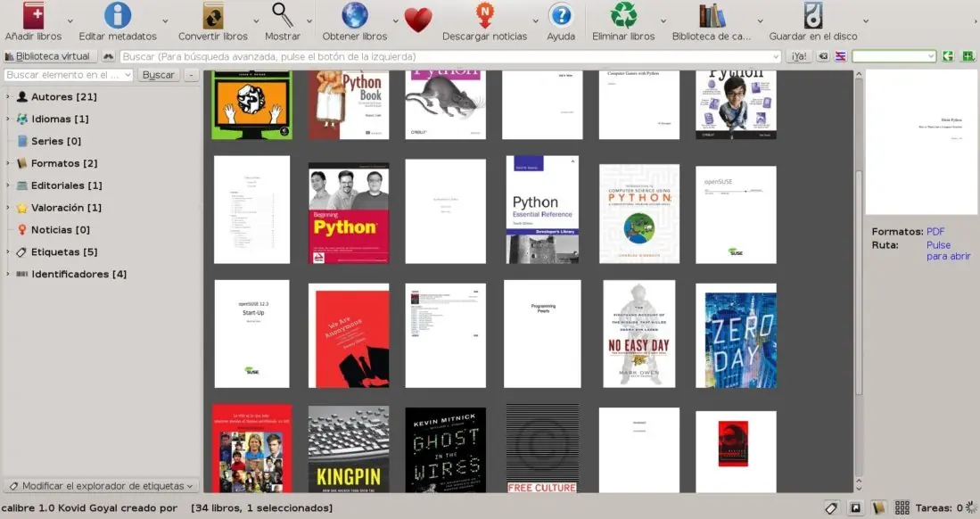The image size is (980, 519).
Task: Select the openSUSE 12.3 Start-Up cover
Action: [251, 334]
